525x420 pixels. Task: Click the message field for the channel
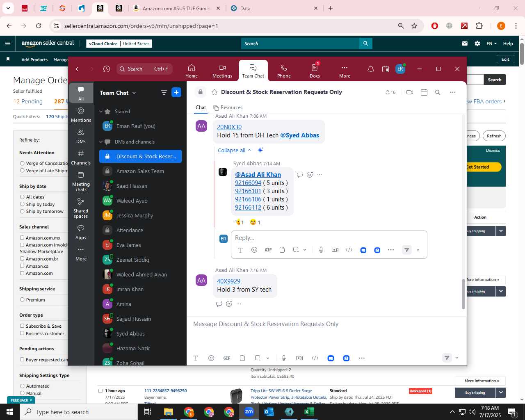point(326,324)
